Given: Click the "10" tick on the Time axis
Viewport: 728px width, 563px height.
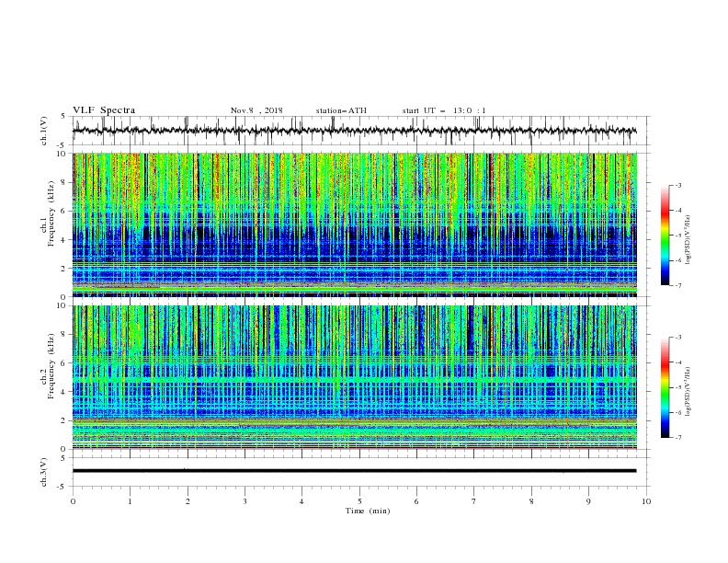Looking at the screenshot, I should [x=646, y=501].
